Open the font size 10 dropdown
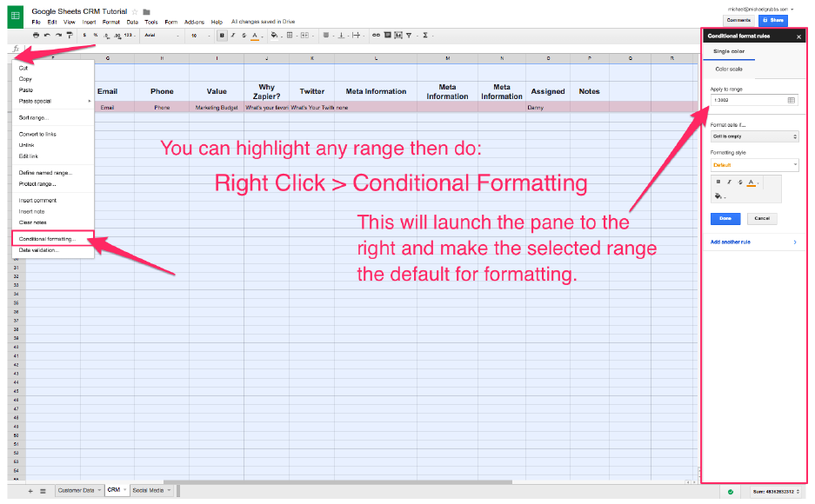 pyautogui.click(x=200, y=36)
